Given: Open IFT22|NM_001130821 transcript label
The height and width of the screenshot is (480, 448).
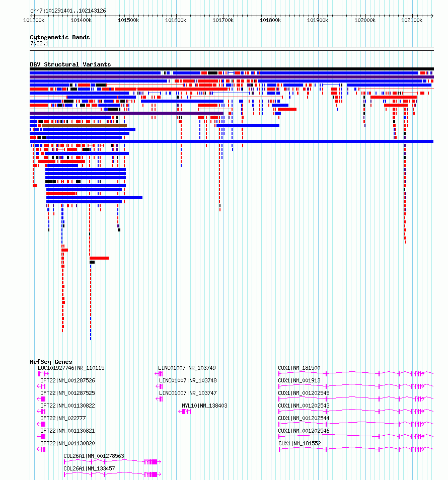Looking at the screenshot, I should pyautogui.click(x=67, y=431).
